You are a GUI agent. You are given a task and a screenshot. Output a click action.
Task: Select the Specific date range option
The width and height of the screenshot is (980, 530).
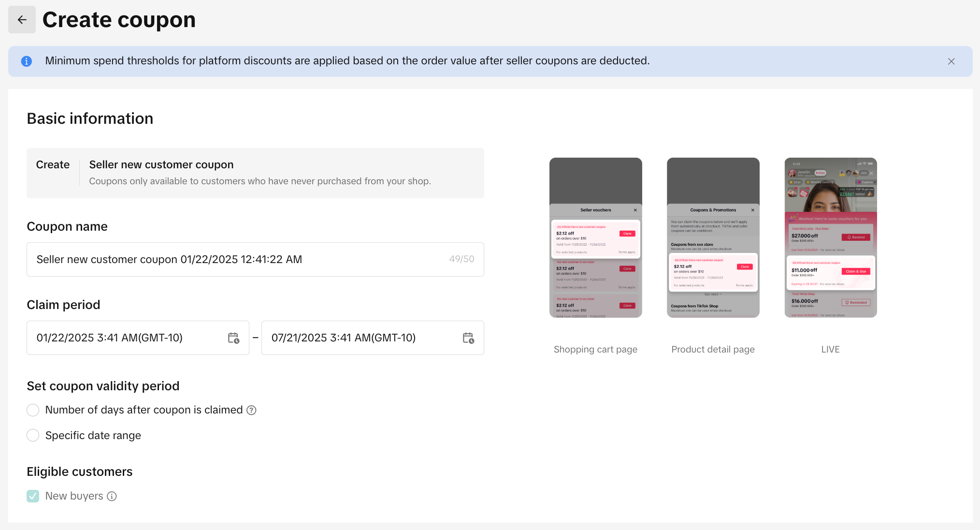(33, 435)
